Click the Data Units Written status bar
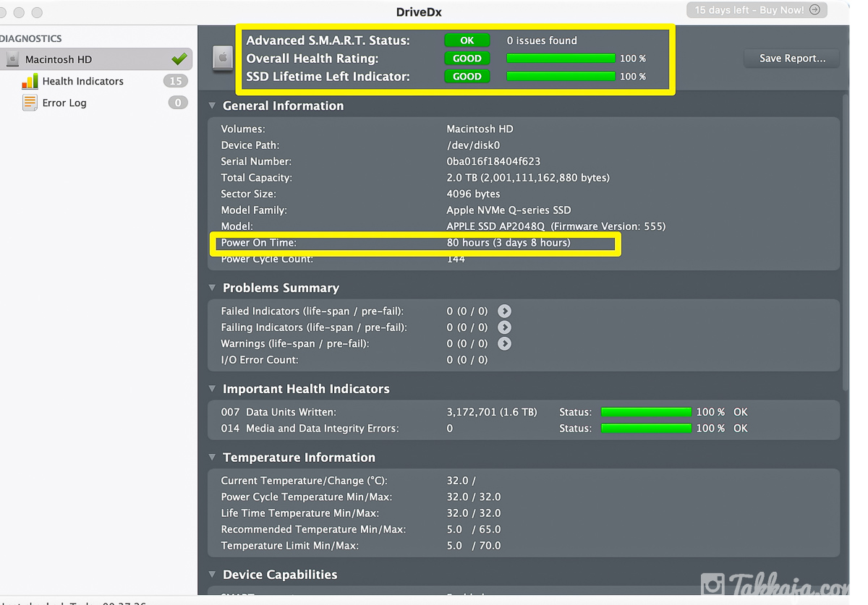This screenshot has height=605, width=868. pos(646,412)
